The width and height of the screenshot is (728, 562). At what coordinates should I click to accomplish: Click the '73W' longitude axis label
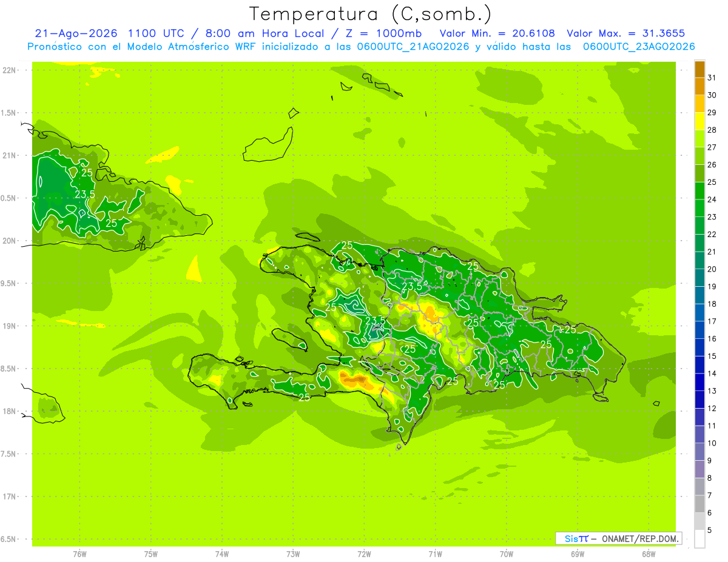coord(293,554)
